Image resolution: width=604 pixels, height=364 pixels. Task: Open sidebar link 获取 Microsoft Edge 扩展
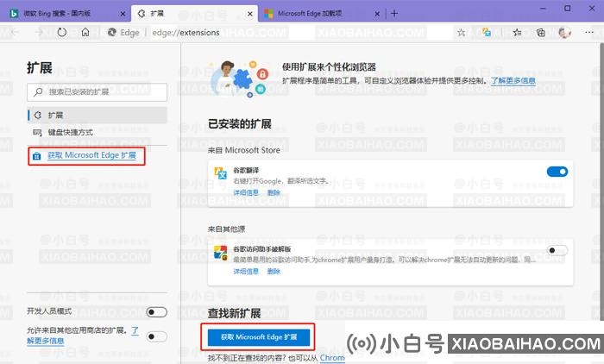pos(91,155)
